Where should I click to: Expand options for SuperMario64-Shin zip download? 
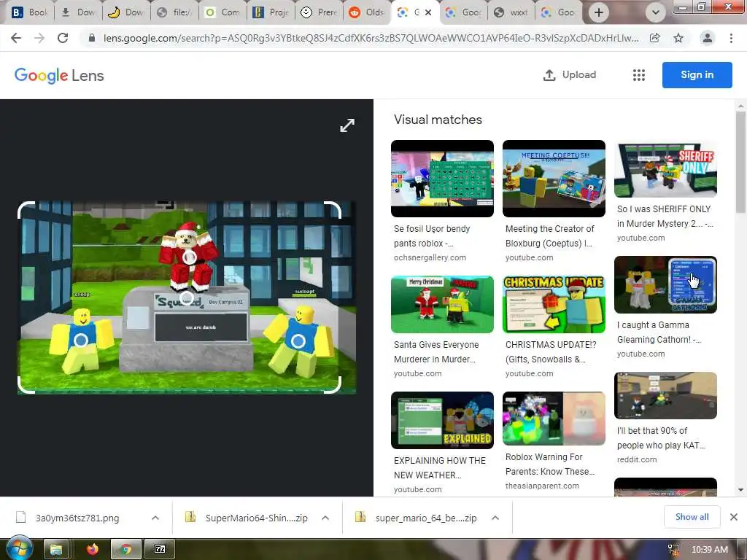[x=325, y=518]
